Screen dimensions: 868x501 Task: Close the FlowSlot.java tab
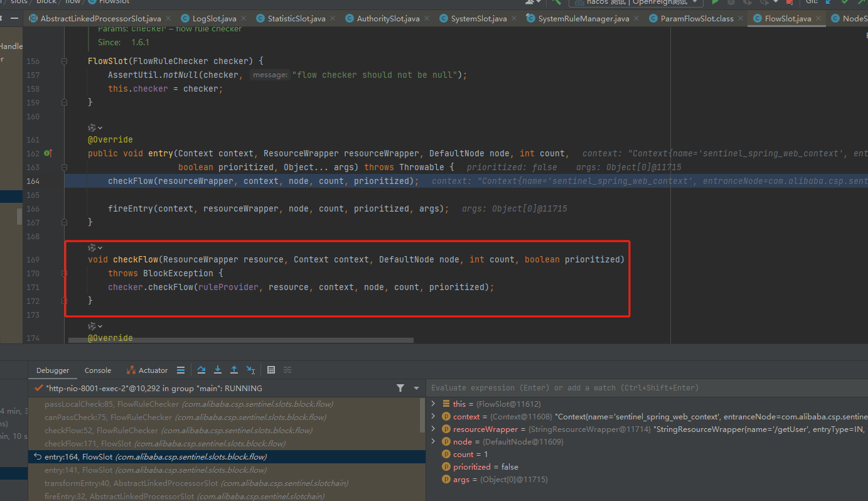[x=818, y=19]
